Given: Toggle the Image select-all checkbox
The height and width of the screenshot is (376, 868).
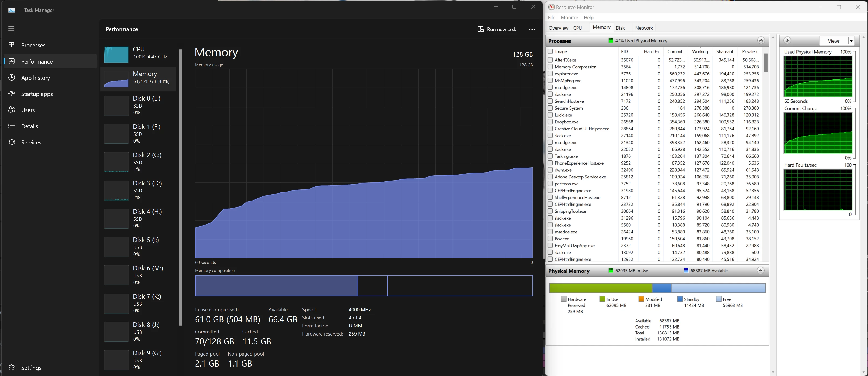Looking at the screenshot, I should click(x=550, y=51).
